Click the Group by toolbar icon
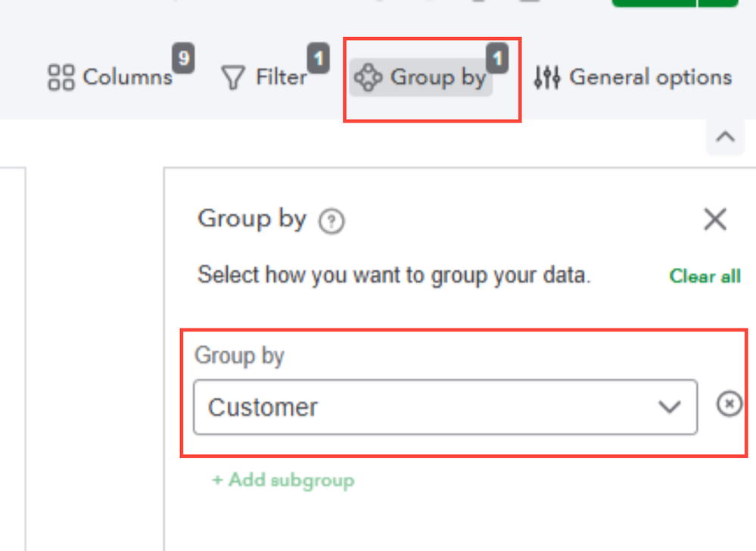 coord(369,77)
